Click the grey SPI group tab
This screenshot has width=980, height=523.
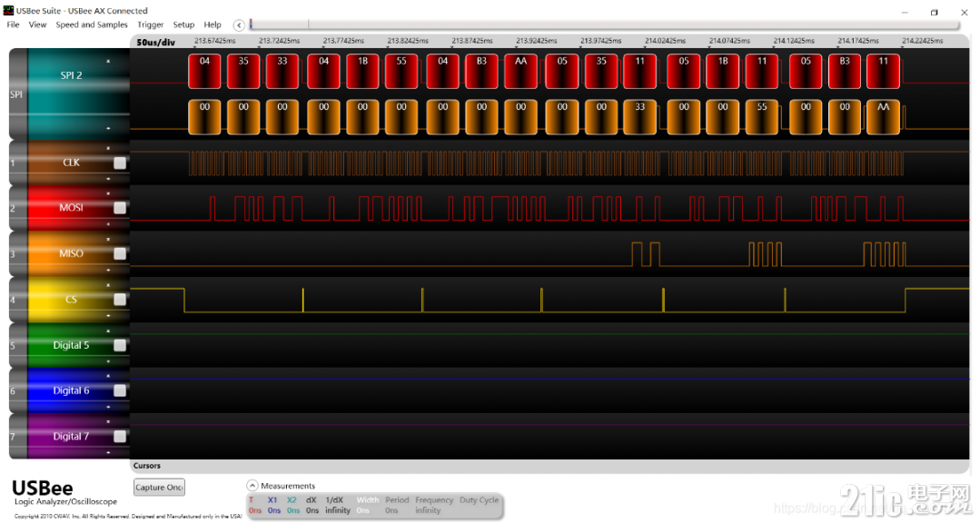pyautogui.click(x=17, y=94)
